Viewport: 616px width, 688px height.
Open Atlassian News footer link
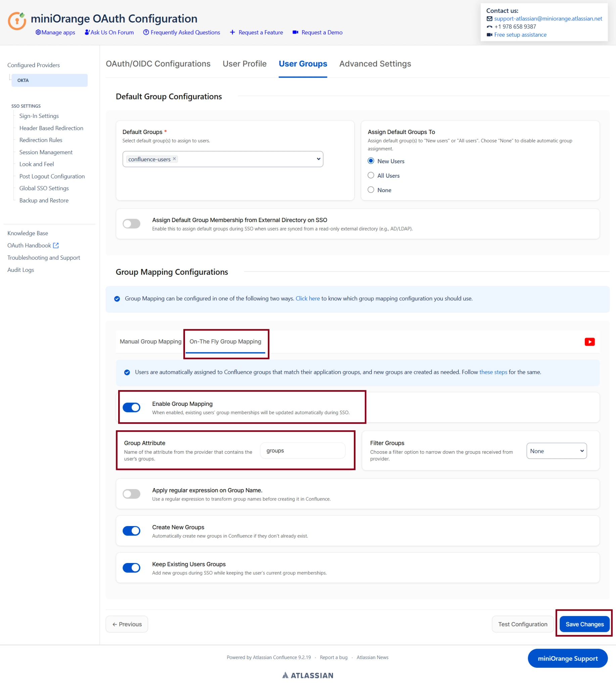pos(372,657)
